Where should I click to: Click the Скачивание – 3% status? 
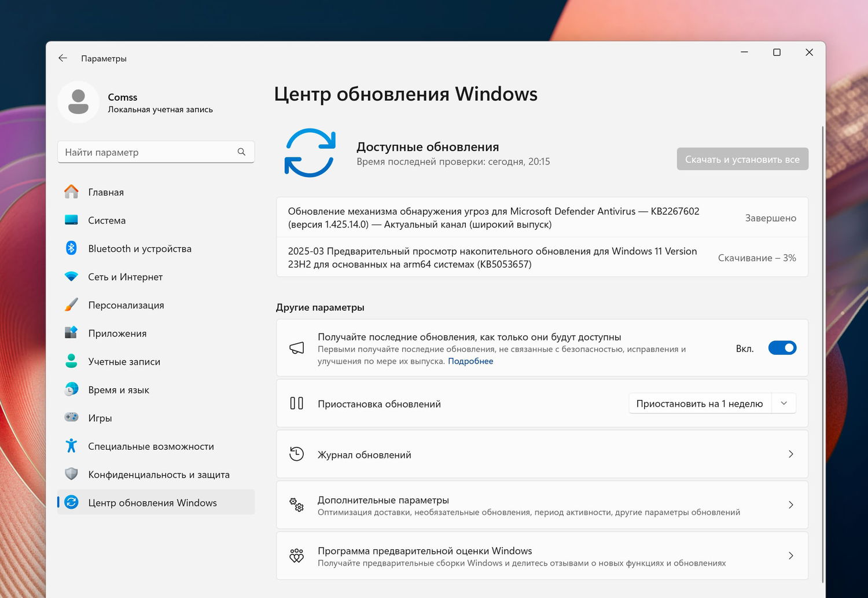click(x=757, y=258)
